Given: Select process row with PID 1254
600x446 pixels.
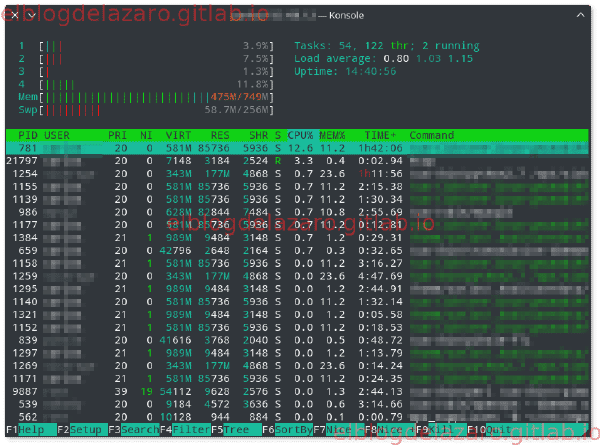Looking at the screenshot, I should coord(297,174).
